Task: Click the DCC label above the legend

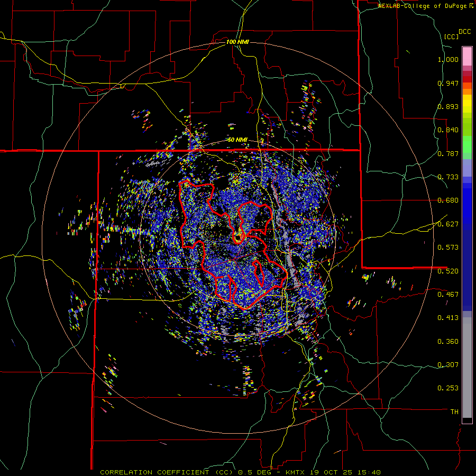Action: [x=464, y=32]
